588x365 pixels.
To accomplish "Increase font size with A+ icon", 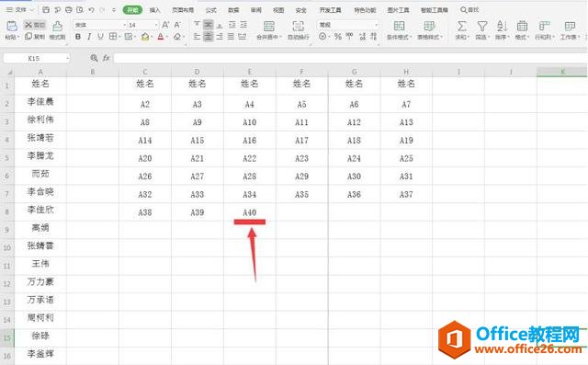I will (x=165, y=25).
